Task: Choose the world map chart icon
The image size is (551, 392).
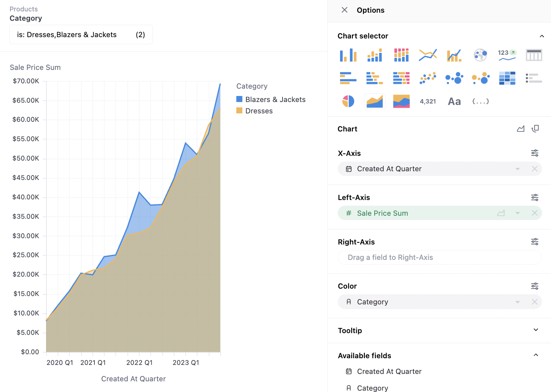Action: click(480, 55)
